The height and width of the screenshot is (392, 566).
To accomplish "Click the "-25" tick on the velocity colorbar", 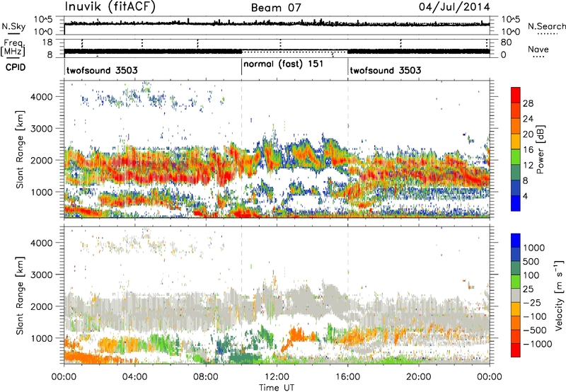I will [531, 302].
